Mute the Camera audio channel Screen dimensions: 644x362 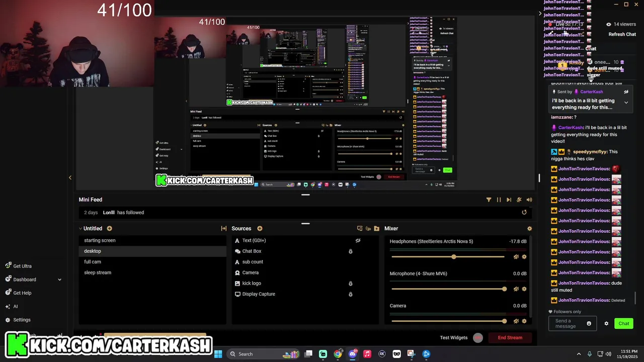coord(516,321)
